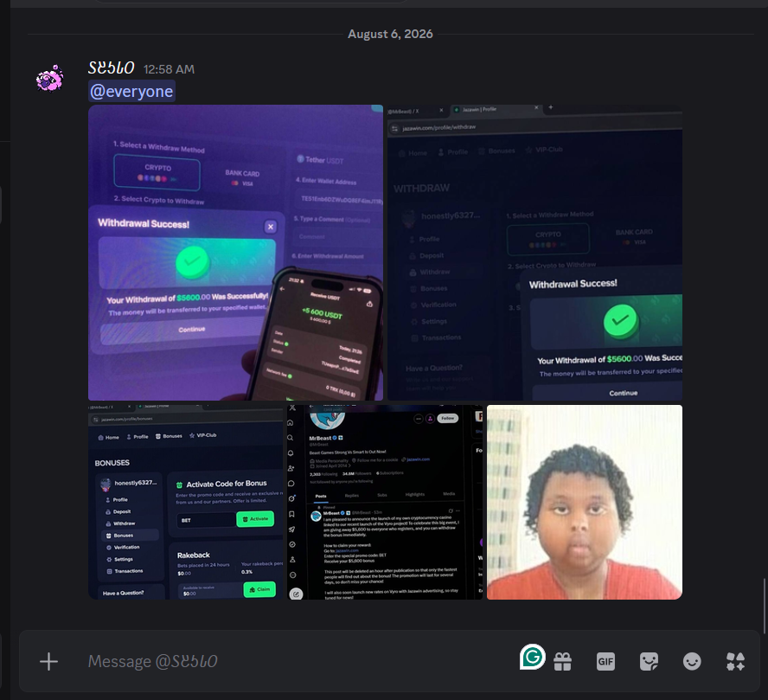768x700 pixels.
Task: Click the sender's profile avatar
Action: coord(49,79)
